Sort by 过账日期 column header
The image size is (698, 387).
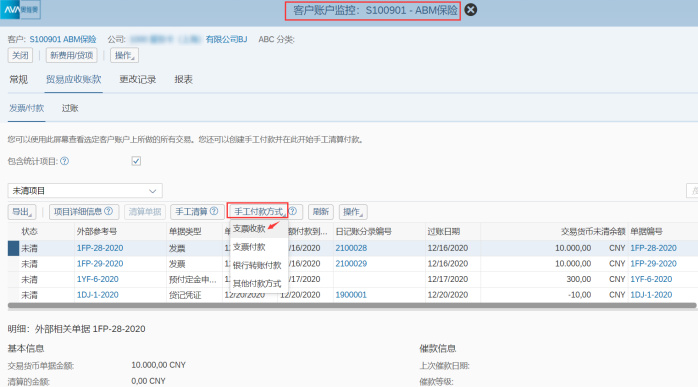point(444,232)
